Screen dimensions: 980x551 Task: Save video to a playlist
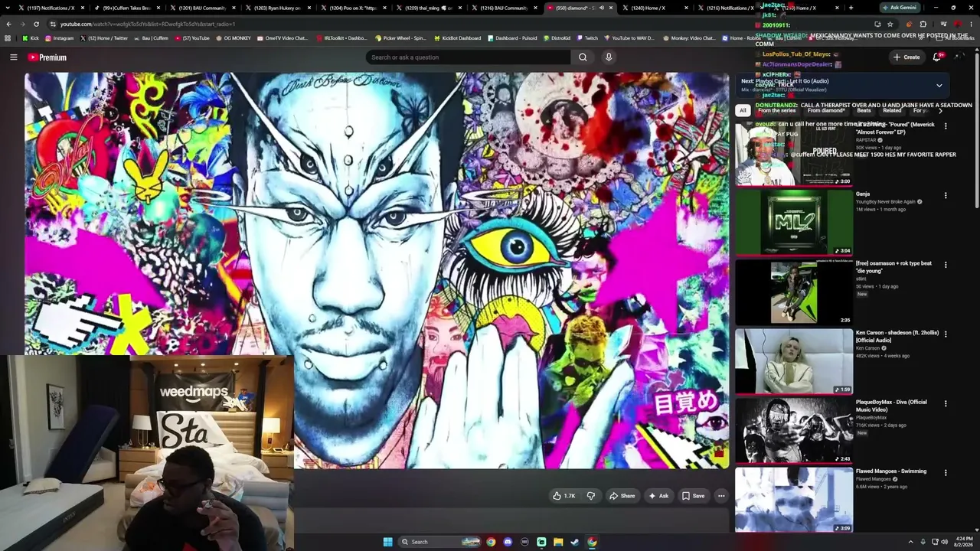click(x=693, y=496)
